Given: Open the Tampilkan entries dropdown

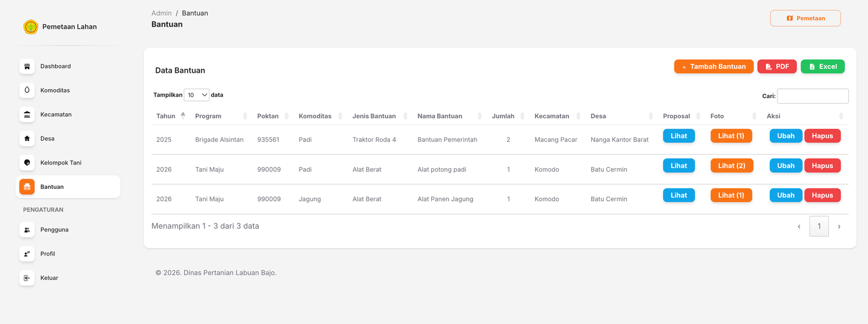Looking at the screenshot, I should tap(196, 95).
